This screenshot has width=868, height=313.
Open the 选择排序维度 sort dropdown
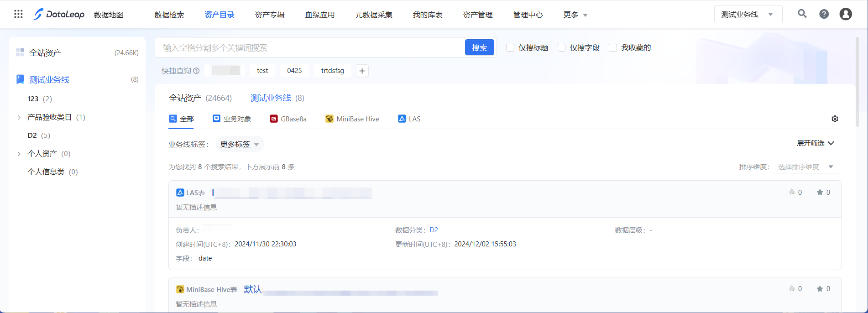[x=806, y=167]
